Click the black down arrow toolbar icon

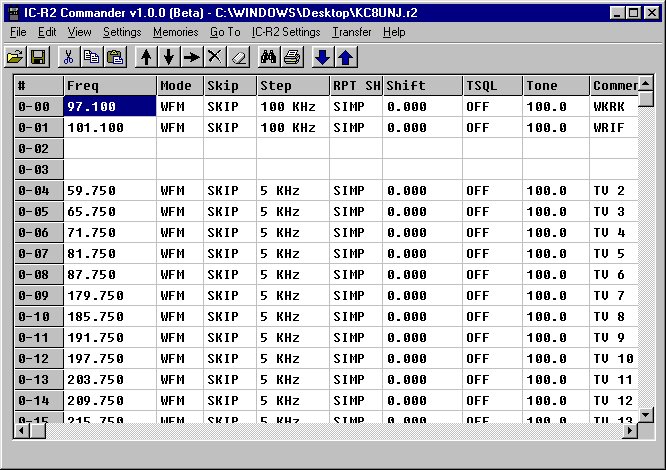(168, 57)
